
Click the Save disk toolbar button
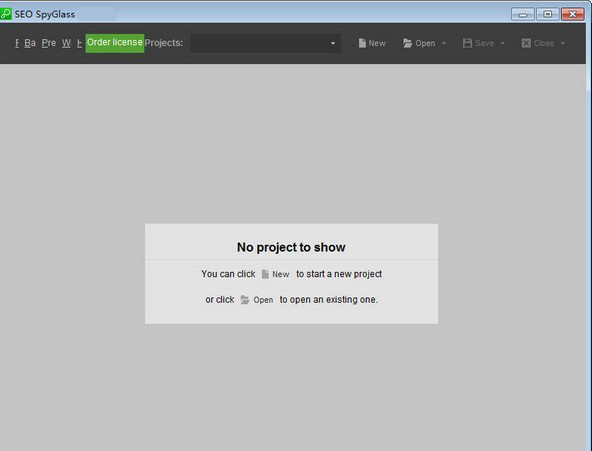click(478, 43)
